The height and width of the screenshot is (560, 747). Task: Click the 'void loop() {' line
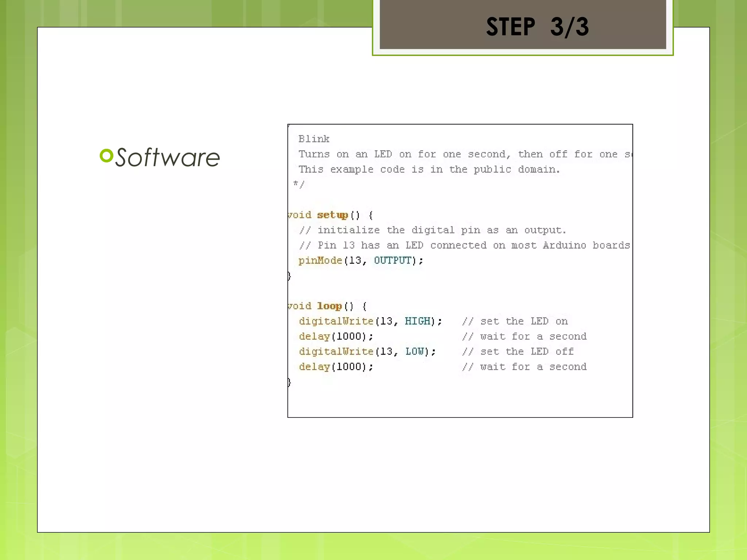(x=327, y=306)
